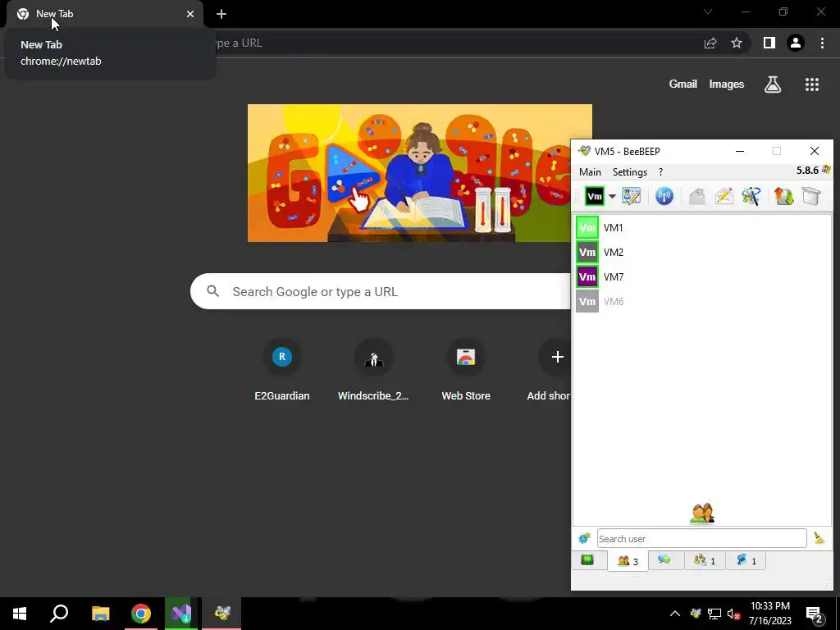Click the Google search box on New Tab page
This screenshot has width=840, height=630.
coord(381,291)
